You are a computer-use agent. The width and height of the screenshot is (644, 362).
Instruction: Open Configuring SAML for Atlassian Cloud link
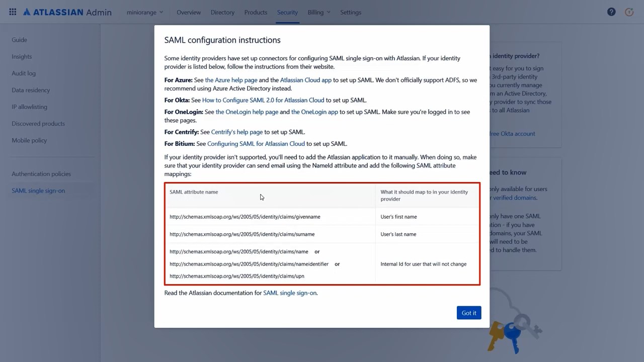(x=256, y=144)
